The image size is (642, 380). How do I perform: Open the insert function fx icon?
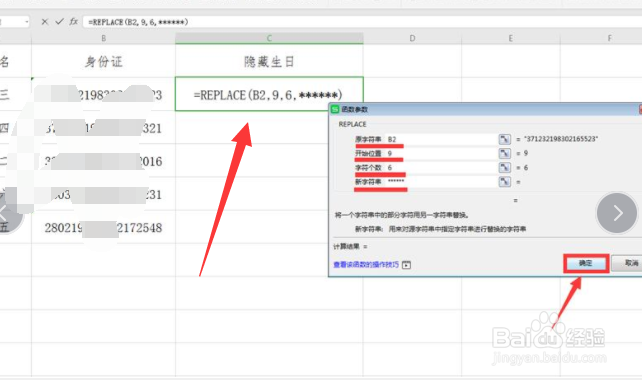click(74, 21)
